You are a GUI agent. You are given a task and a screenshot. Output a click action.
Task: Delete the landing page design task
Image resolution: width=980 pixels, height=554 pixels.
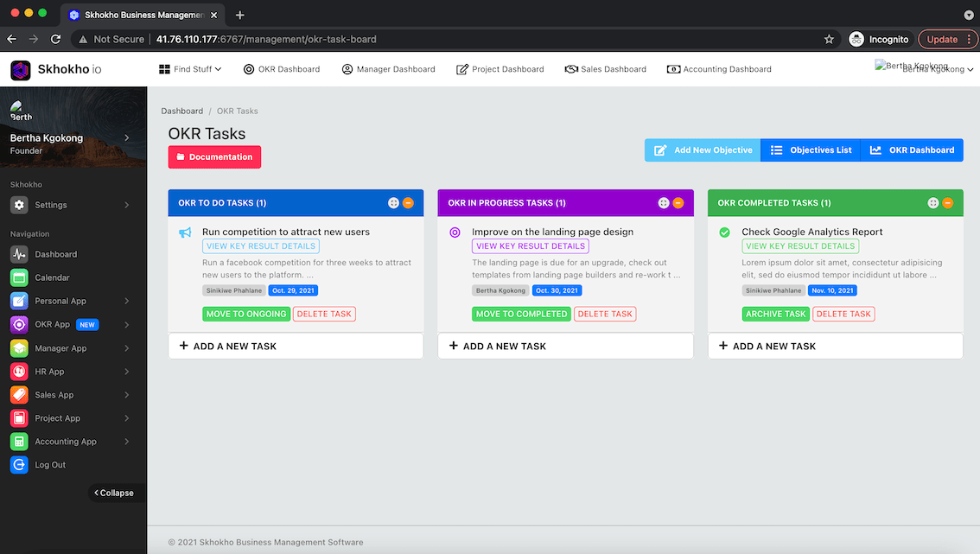click(605, 314)
